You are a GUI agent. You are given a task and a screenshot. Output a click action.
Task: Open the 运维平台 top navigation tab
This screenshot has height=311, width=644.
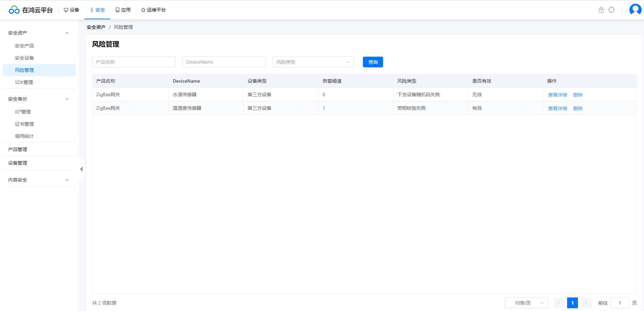tap(153, 10)
